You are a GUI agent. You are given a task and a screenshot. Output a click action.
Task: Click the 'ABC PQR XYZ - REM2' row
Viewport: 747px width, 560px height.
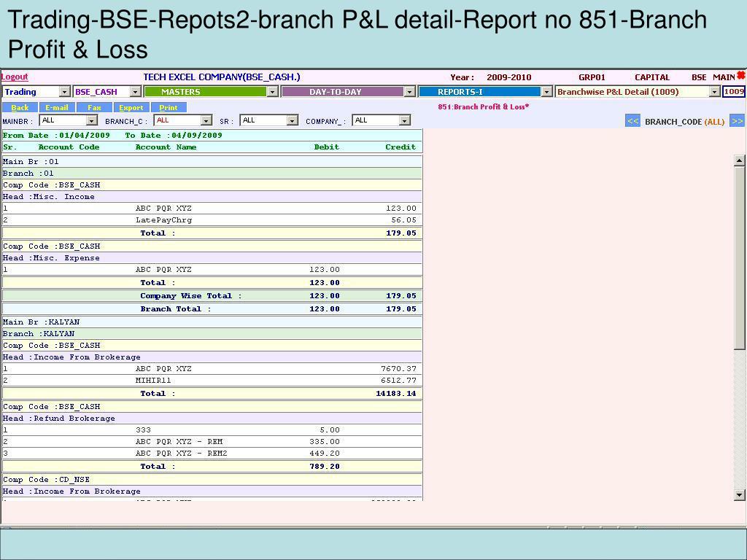212,454
